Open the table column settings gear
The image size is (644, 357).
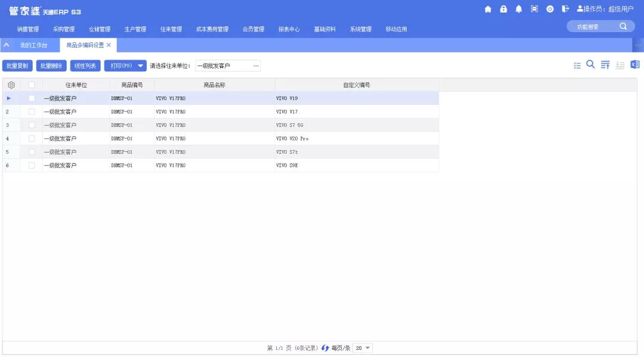pyautogui.click(x=11, y=85)
